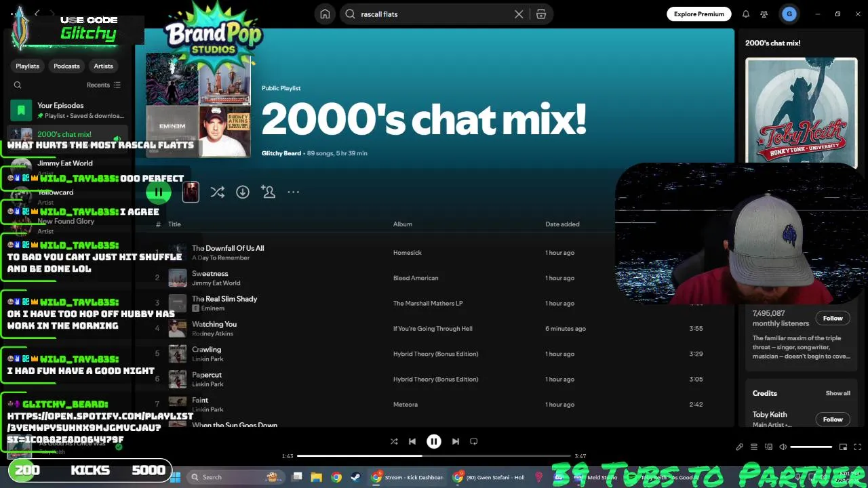Screen dimensions: 868x488
Task: Open the 'Bleed American' album link
Action: (x=416, y=278)
